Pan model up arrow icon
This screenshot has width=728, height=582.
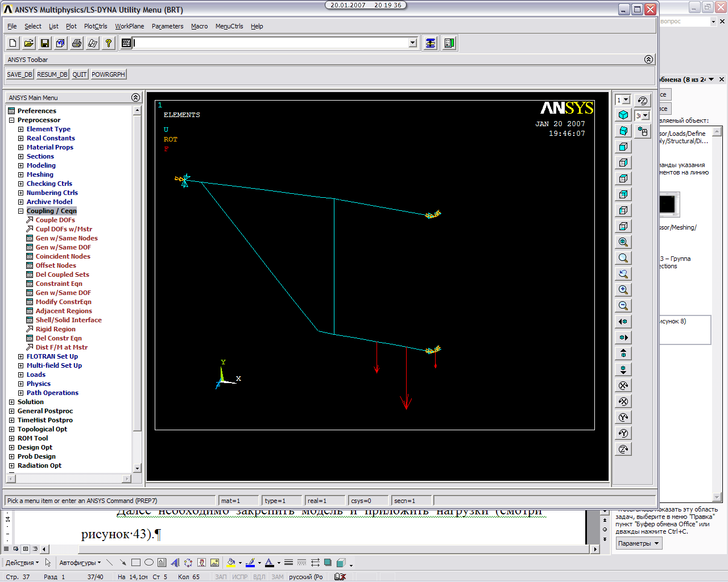(623, 354)
